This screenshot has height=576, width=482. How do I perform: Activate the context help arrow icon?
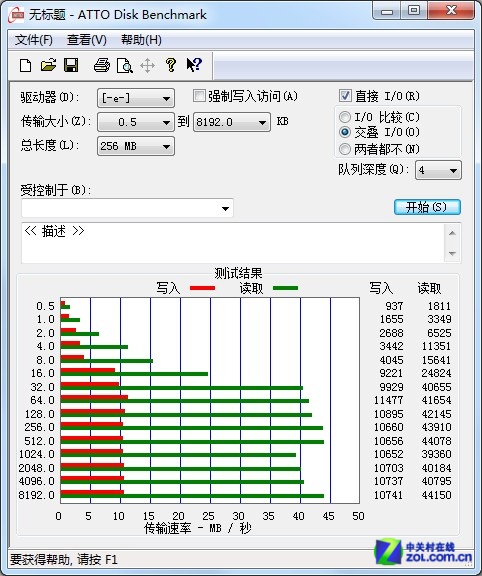[x=194, y=65]
